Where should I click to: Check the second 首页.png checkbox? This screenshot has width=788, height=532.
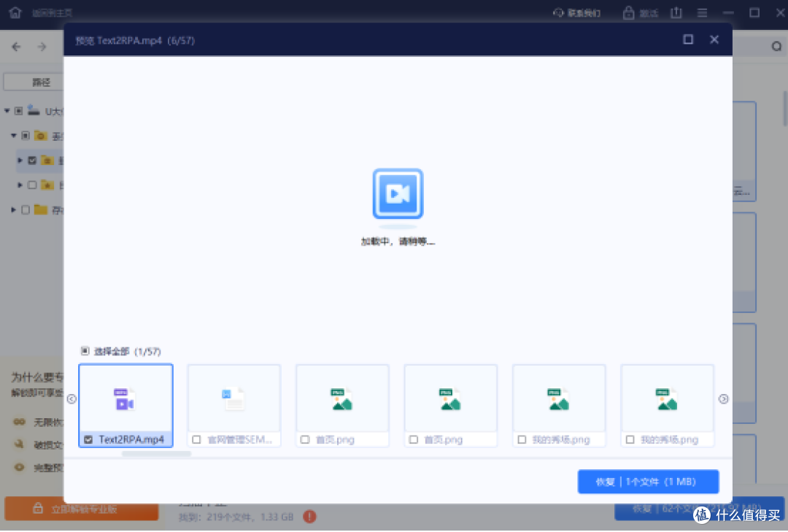[413, 439]
